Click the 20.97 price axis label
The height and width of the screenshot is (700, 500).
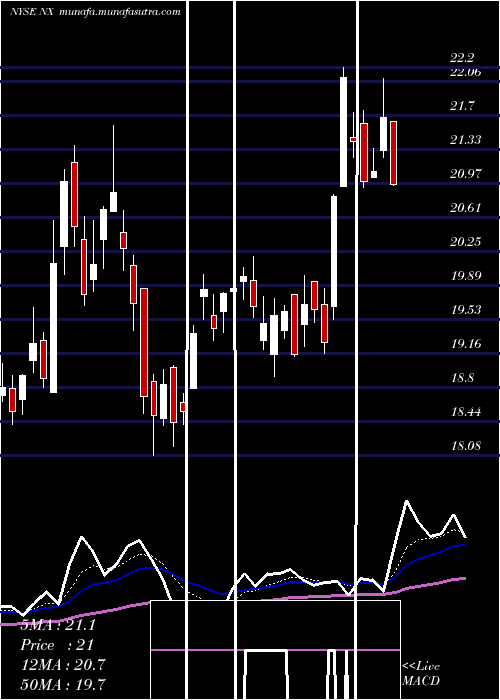tap(466, 174)
